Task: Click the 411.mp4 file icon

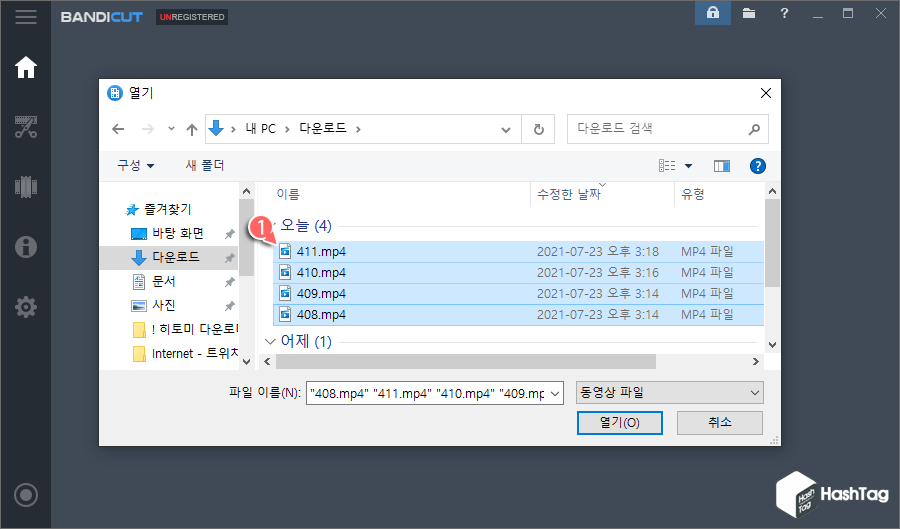Action: [285, 251]
